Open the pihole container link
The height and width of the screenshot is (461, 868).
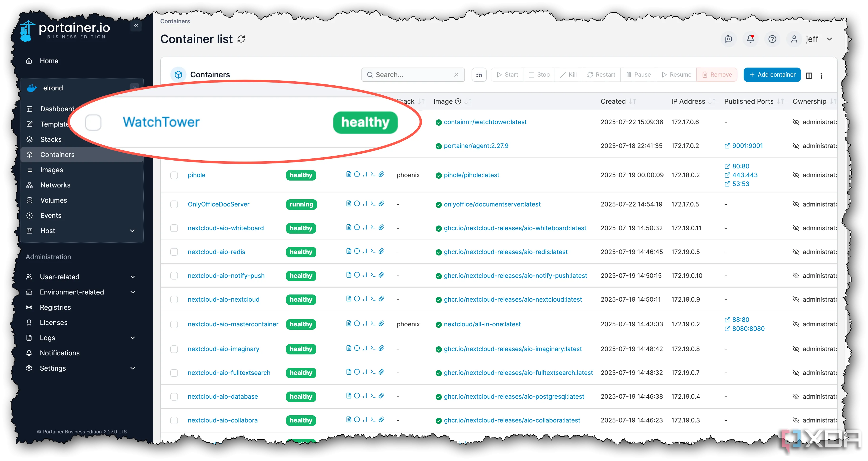click(x=196, y=175)
